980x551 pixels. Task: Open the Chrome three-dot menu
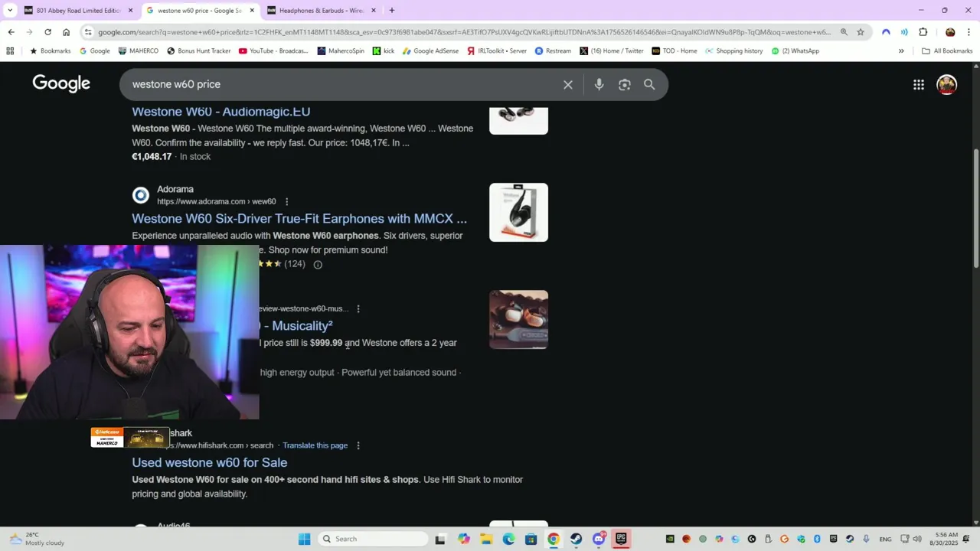(x=969, y=32)
